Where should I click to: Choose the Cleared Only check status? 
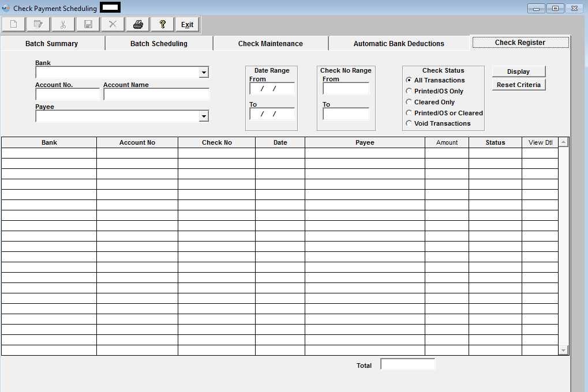(409, 102)
